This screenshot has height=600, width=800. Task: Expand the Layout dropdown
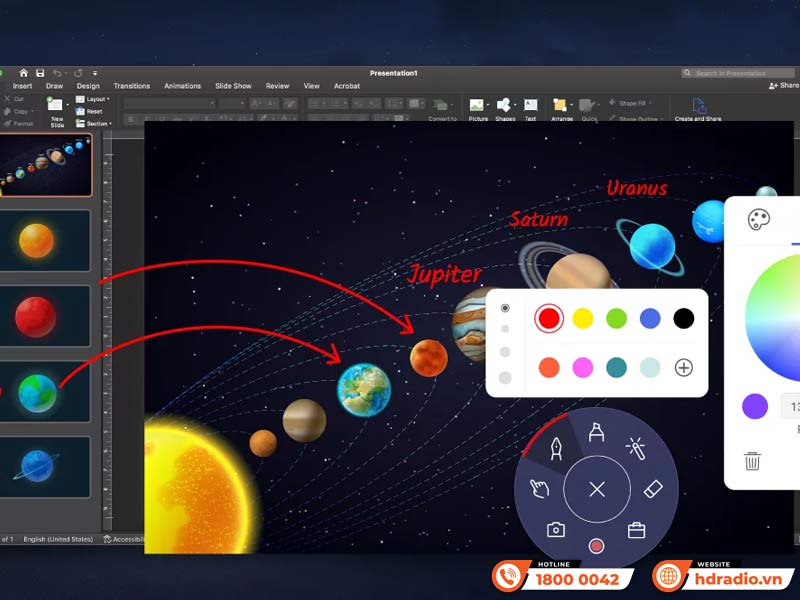click(x=97, y=100)
